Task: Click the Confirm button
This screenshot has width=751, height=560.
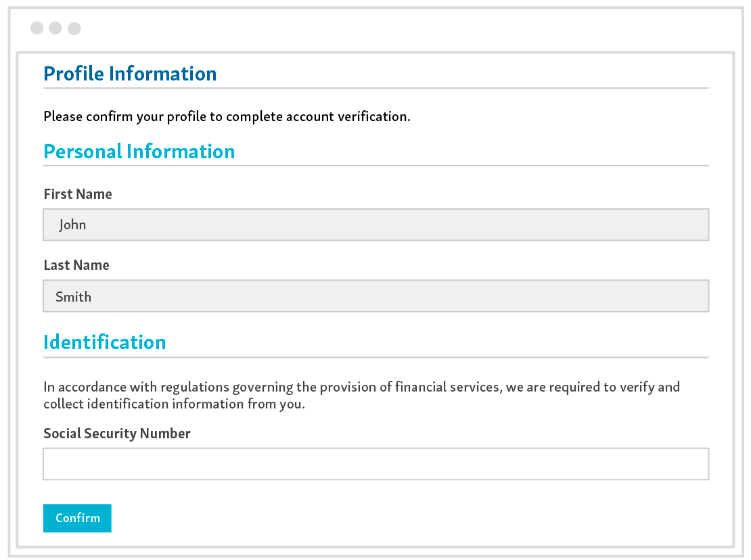Action: click(77, 518)
